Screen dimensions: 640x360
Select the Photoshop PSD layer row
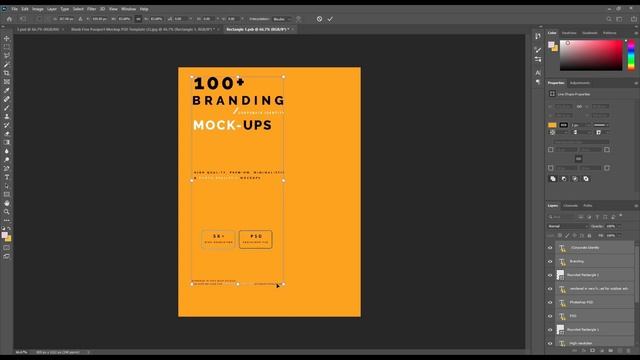(x=594, y=302)
